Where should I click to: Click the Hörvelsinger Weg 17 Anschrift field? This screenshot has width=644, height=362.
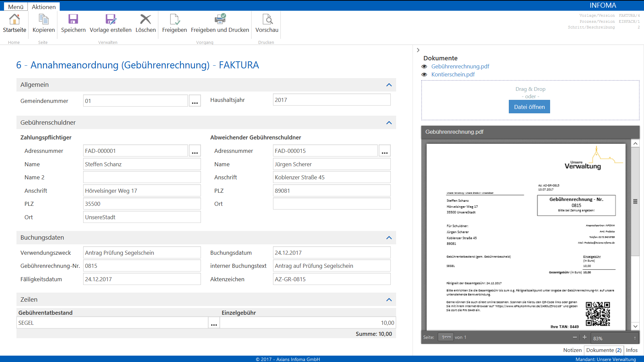[x=142, y=191]
